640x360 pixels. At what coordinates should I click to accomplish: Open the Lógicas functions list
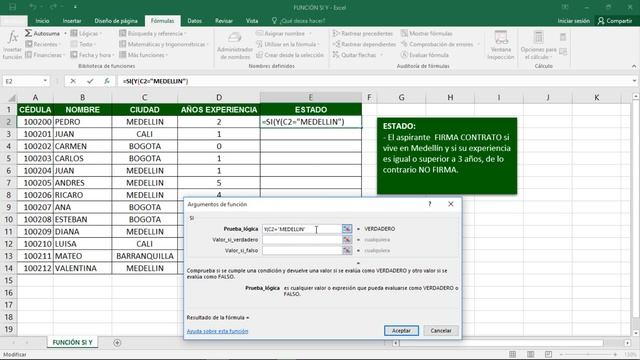(86, 33)
